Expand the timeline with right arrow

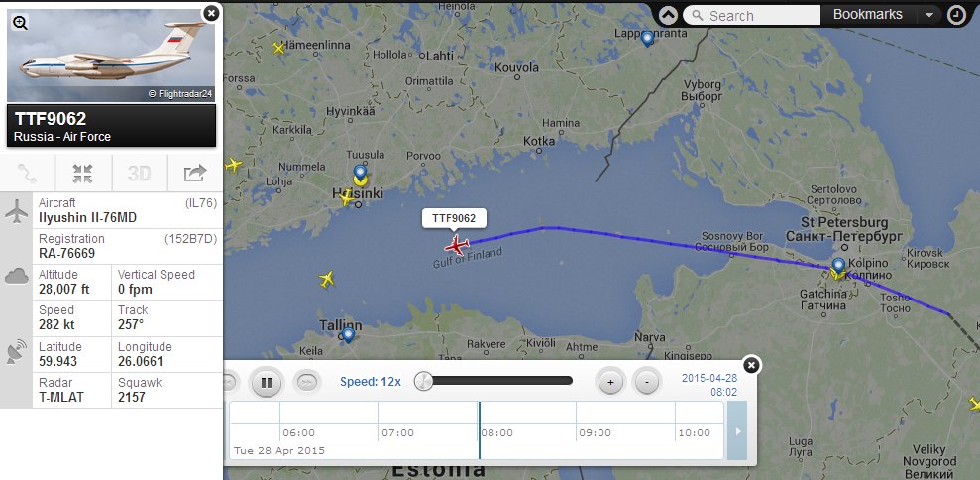737,431
